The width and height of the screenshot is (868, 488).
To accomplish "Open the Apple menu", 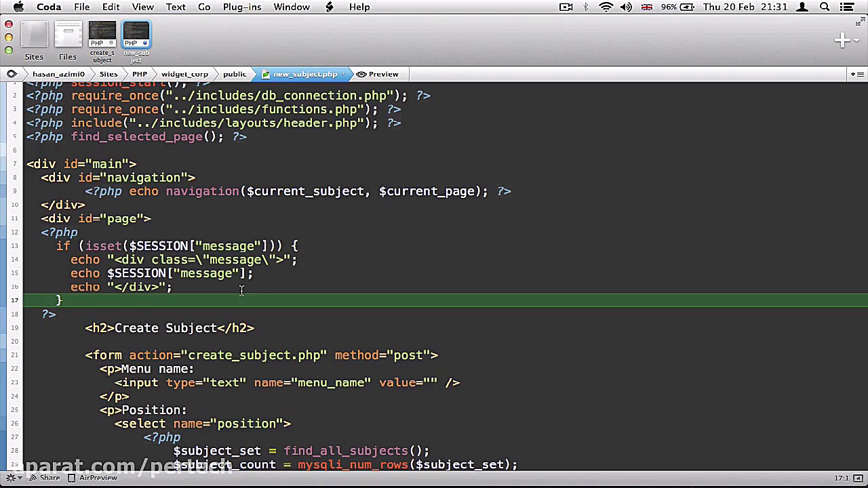I will [18, 7].
